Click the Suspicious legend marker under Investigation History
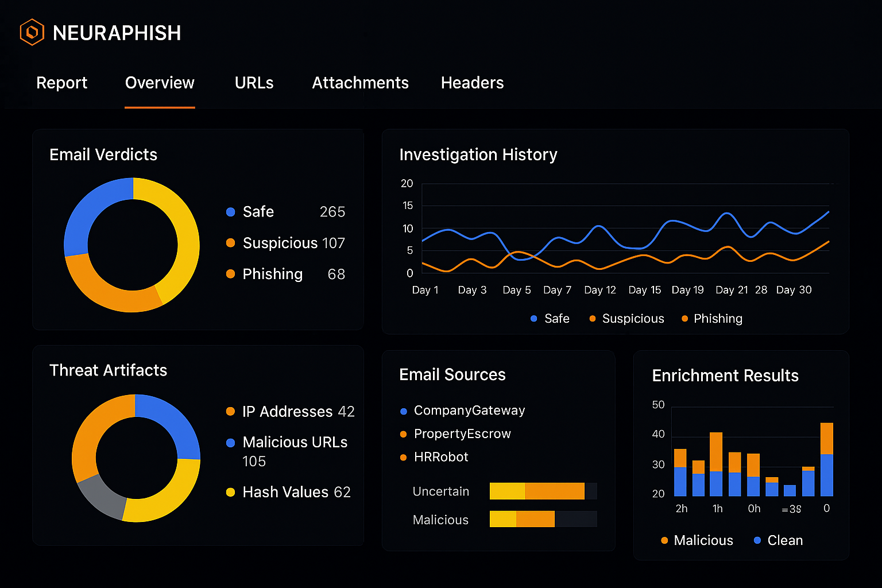882x588 pixels. coord(593,319)
